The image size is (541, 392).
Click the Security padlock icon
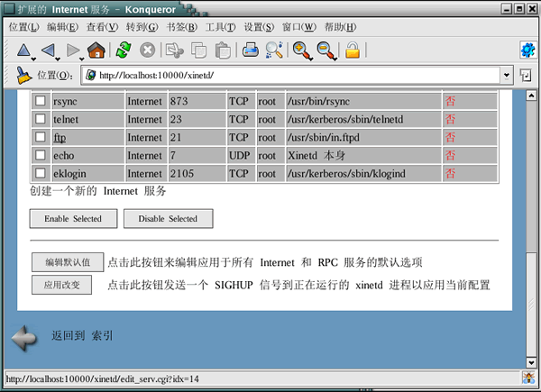353,50
